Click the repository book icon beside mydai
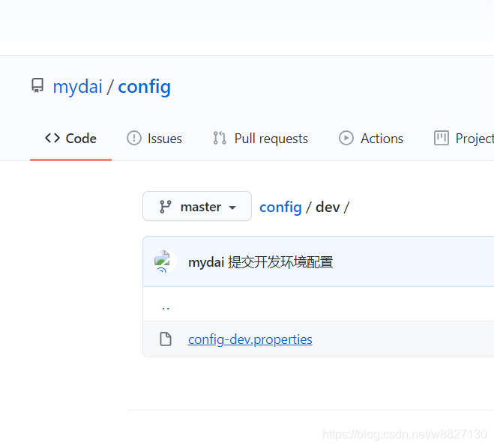This screenshot has height=448, width=494. tap(37, 85)
